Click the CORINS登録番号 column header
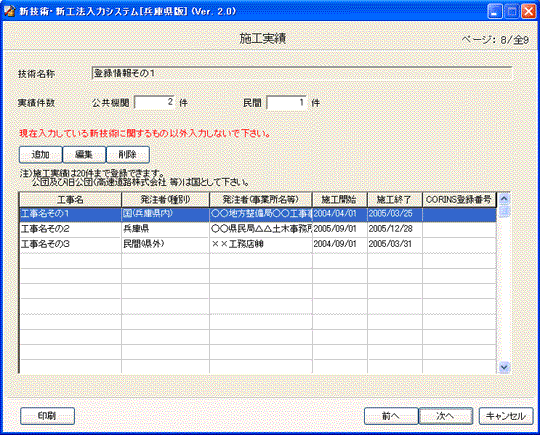 point(459,200)
